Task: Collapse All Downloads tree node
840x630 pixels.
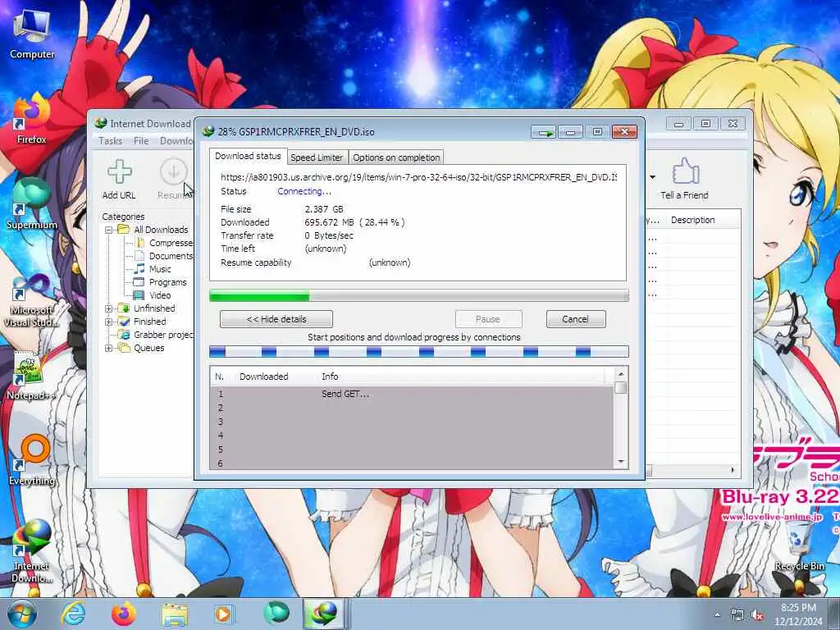Action: coord(109,230)
